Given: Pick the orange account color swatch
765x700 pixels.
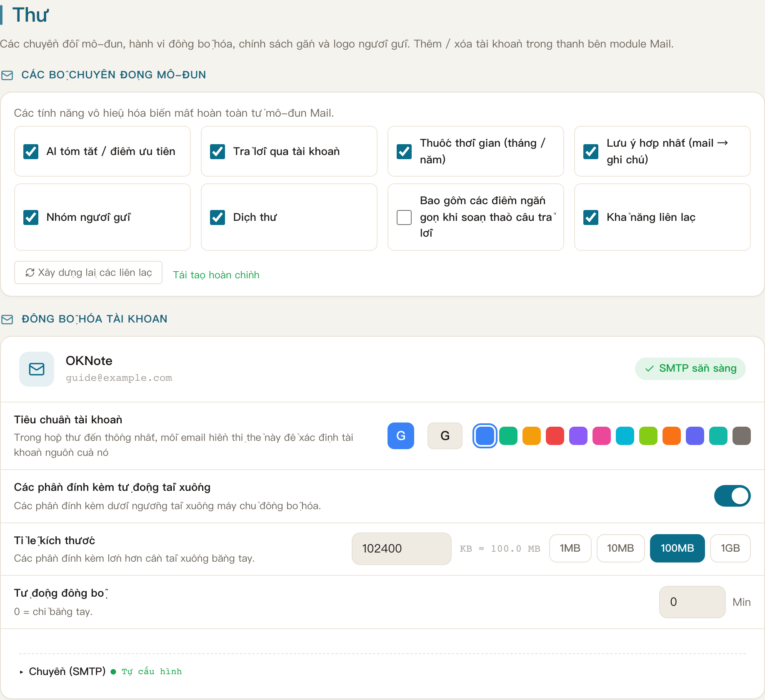Looking at the screenshot, I should click(x=672, y=436).
